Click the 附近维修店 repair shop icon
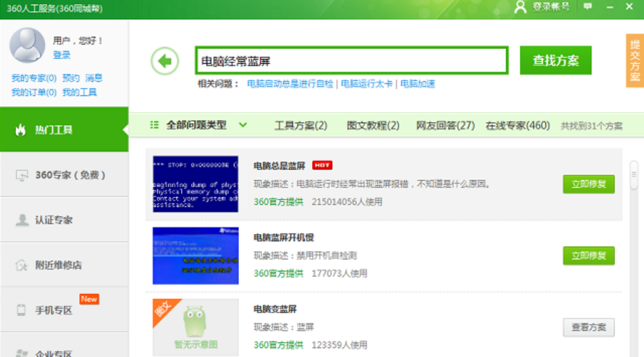 tap(21, 265)
